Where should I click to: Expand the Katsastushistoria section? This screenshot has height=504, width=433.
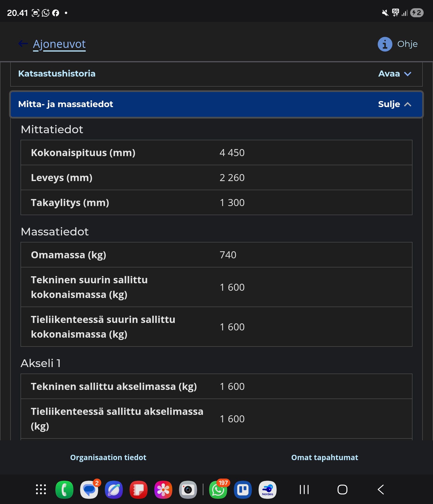coord(216,74)
